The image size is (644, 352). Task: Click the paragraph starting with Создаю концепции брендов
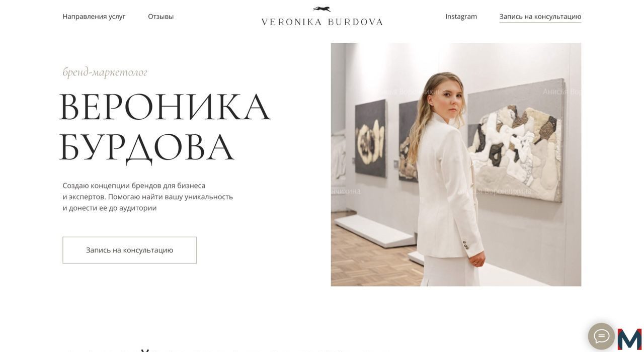click(x=148, y=197)
